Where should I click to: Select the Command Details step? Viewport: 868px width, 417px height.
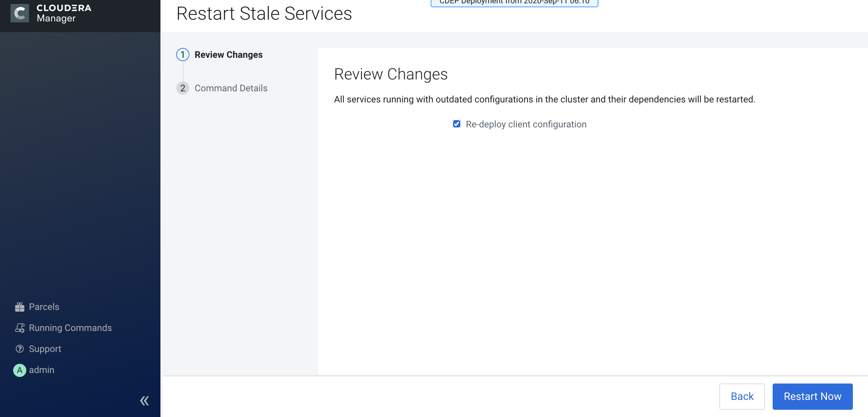pos(231,88)
